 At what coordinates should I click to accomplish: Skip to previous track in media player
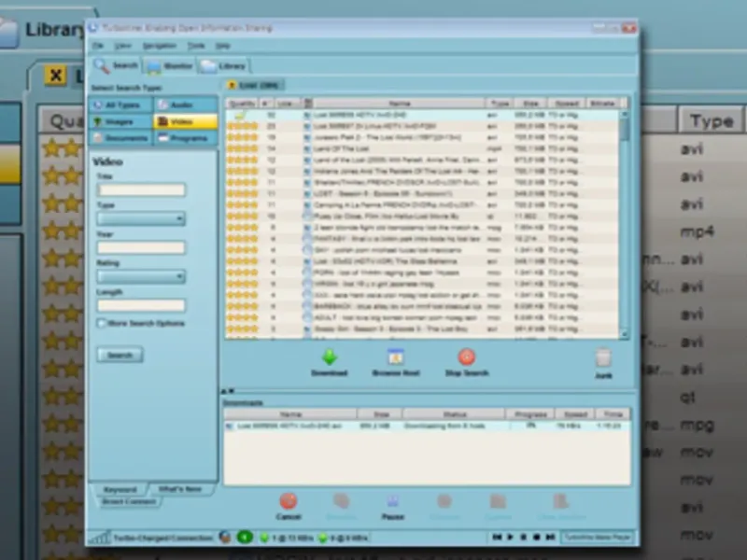[x=497, y=538]
